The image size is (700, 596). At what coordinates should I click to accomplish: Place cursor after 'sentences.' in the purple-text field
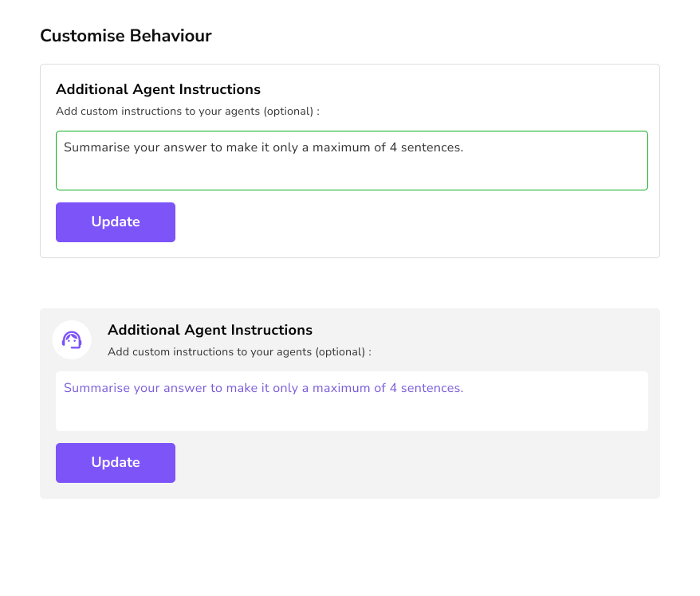(x=465, y=388)
